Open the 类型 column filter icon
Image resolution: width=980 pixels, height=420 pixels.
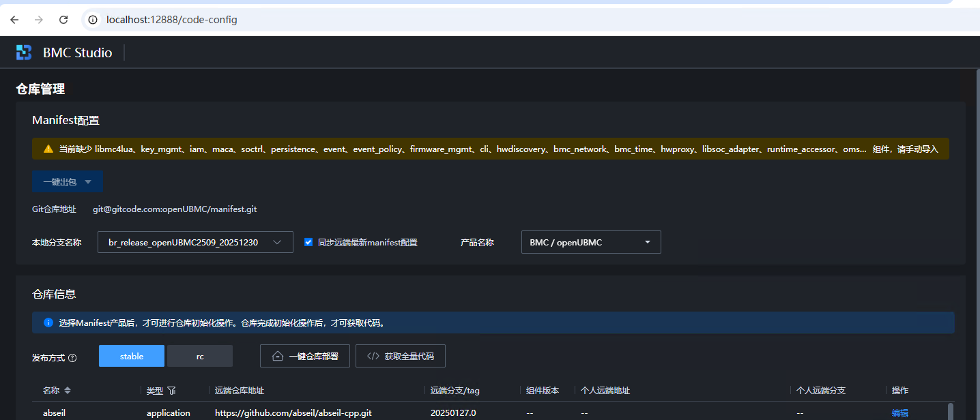point(171,391)
